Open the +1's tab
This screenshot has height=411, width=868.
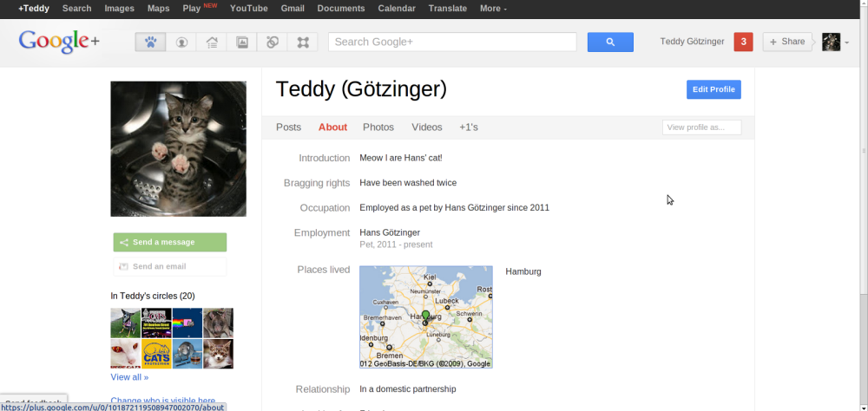coord(469,127)
